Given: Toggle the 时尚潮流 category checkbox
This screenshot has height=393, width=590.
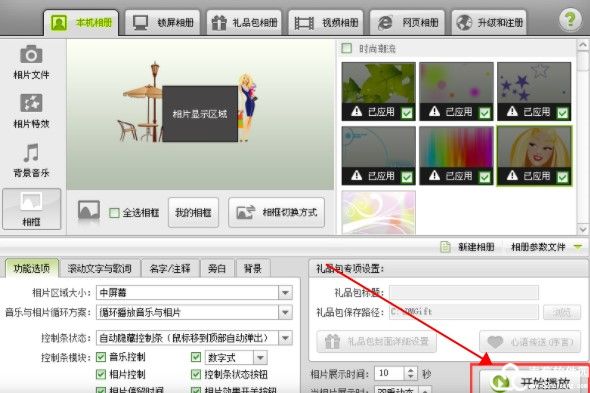Looking at the screenshot, I should [x=346, y=48].
